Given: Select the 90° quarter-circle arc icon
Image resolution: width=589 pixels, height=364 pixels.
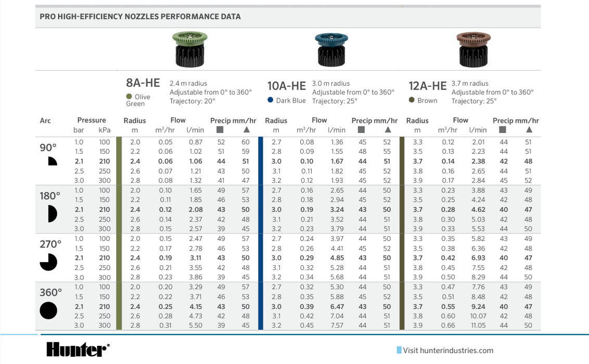Looking at the screenshot, I should (x=52, y=161).
